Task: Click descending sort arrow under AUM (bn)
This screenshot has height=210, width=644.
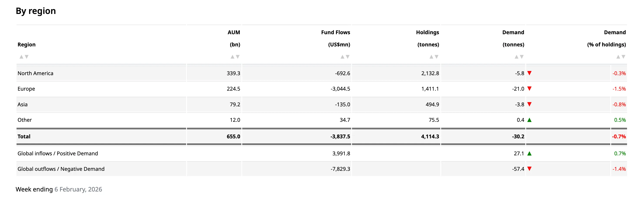Action: (238, 57)
